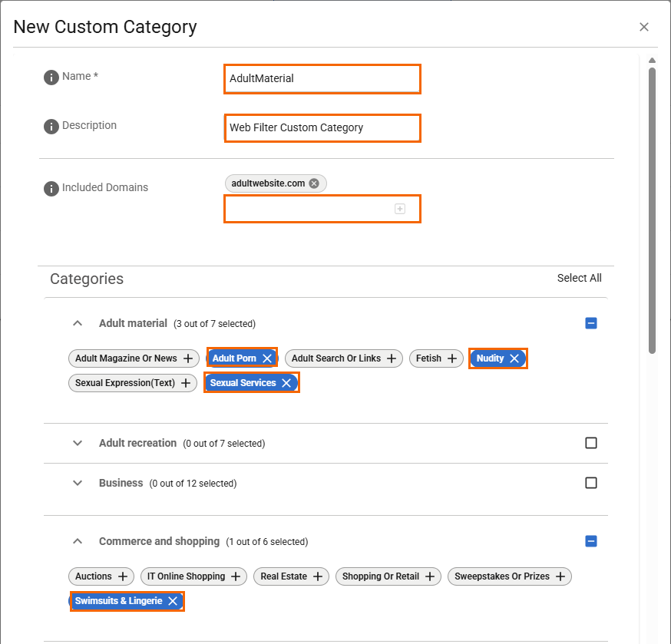Toggle the Adult material group checkbox
This screenshot has width=671, height=644.
[x=591, y=323]
